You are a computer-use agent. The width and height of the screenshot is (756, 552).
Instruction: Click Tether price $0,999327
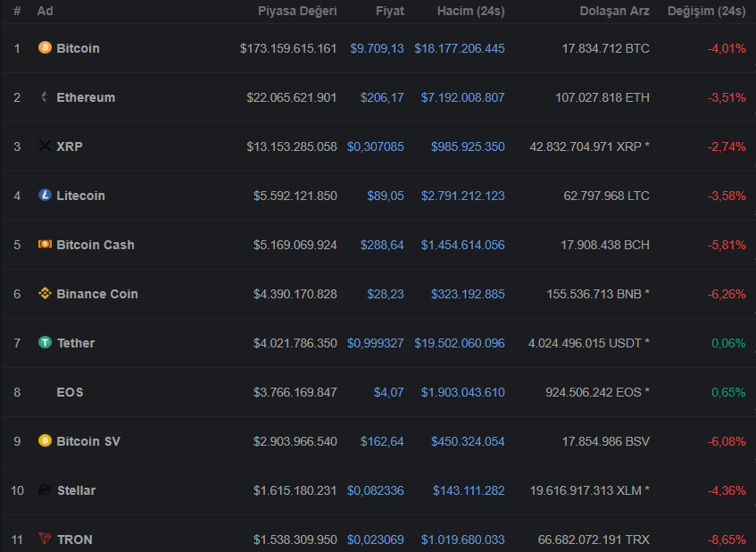click(376, 343)
